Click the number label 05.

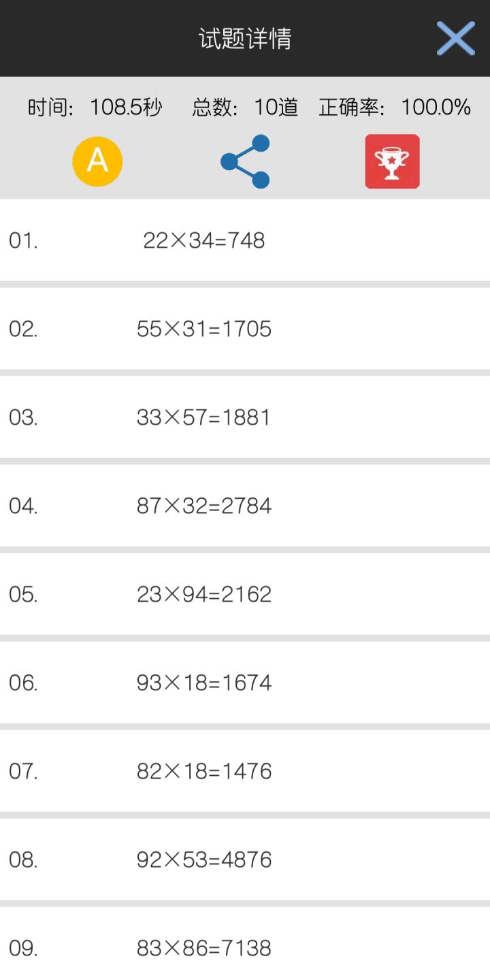23,595
